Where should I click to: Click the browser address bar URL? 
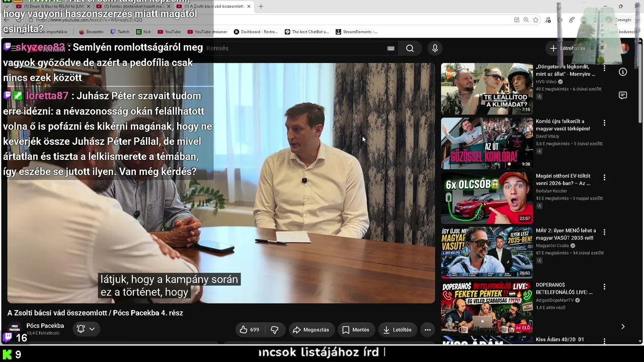[x=90, y=20]
